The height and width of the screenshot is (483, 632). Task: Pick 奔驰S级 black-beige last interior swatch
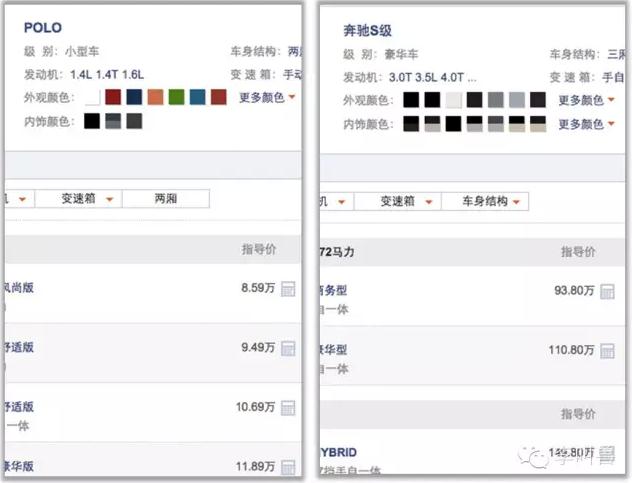[x=538, y=124]
